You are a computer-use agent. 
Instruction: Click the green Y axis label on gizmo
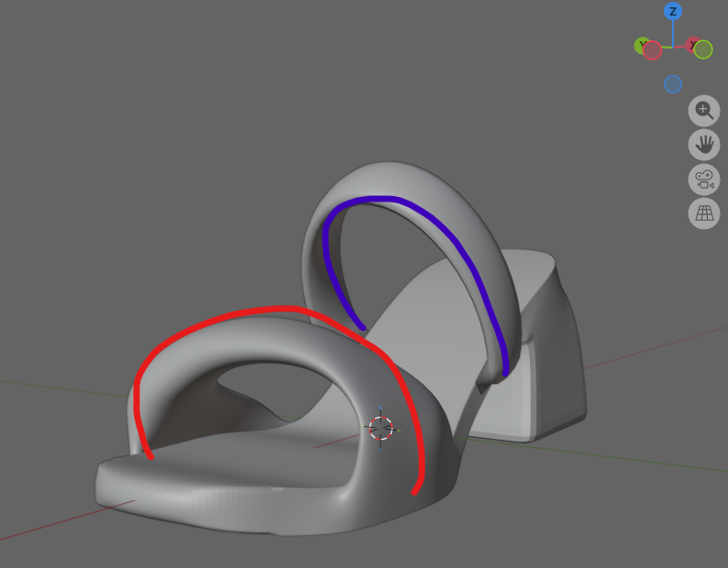click(x=643, y=45)
